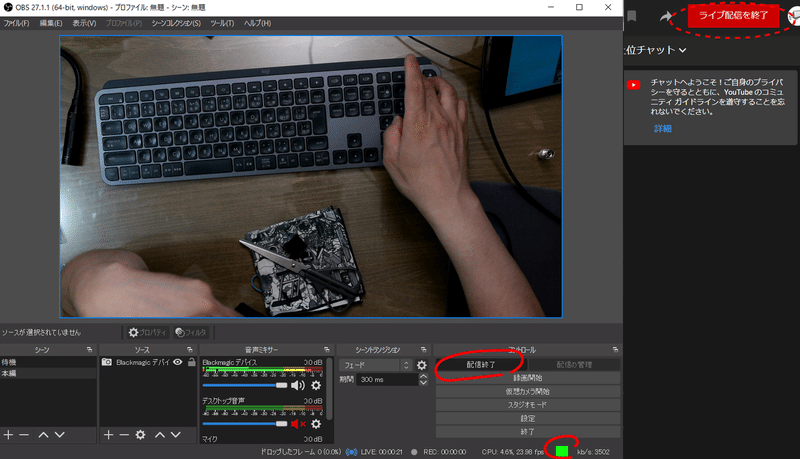
Task: Toggle スタジオモード on
Action: pyautogui.click(x=528, y=404)
